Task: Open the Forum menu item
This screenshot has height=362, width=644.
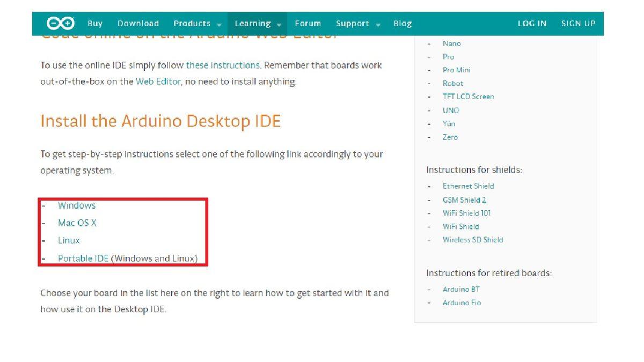Action: pos(308,23)
